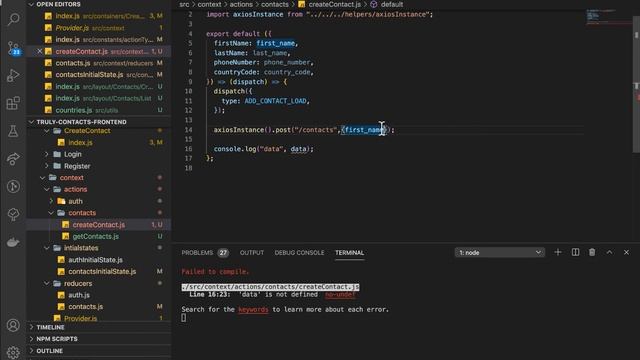Switch to the Debug Console tab
The height and width of the screenshot is (360, 640).
(299, 253)
